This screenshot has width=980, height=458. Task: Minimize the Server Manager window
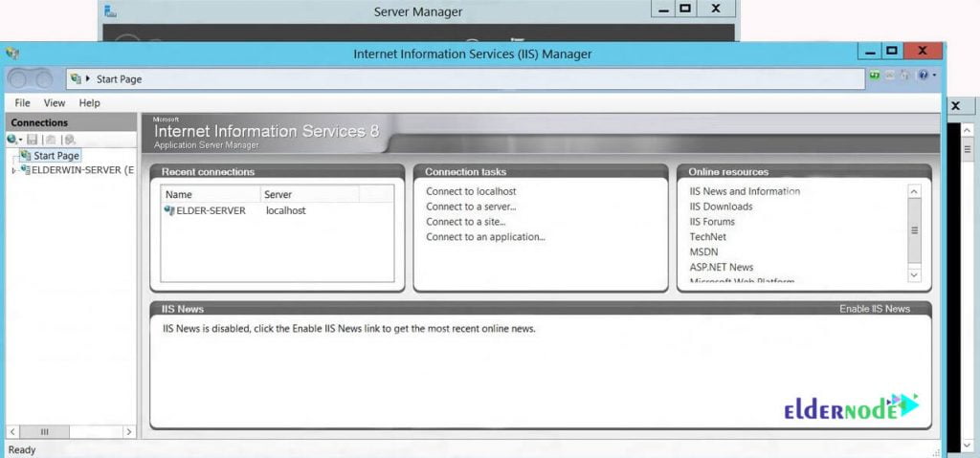tap(662, 9)
